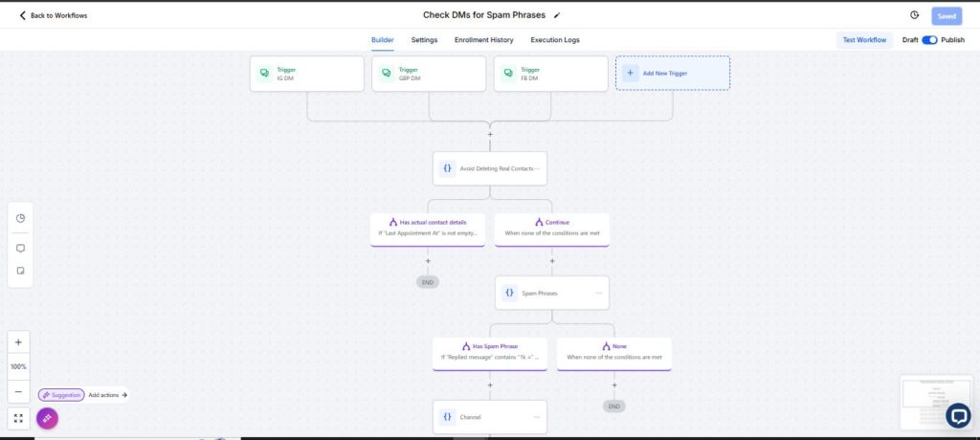This screenshot has width=980, height=440.
Task: Click the comments icon in left panel
Action: (20, 248)
